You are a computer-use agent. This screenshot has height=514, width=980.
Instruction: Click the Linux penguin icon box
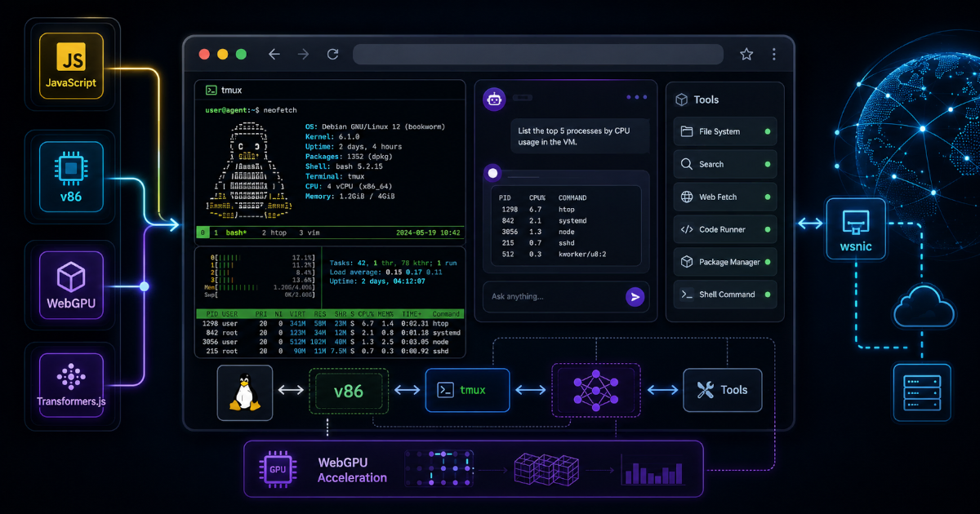click(x=245, y=392)
